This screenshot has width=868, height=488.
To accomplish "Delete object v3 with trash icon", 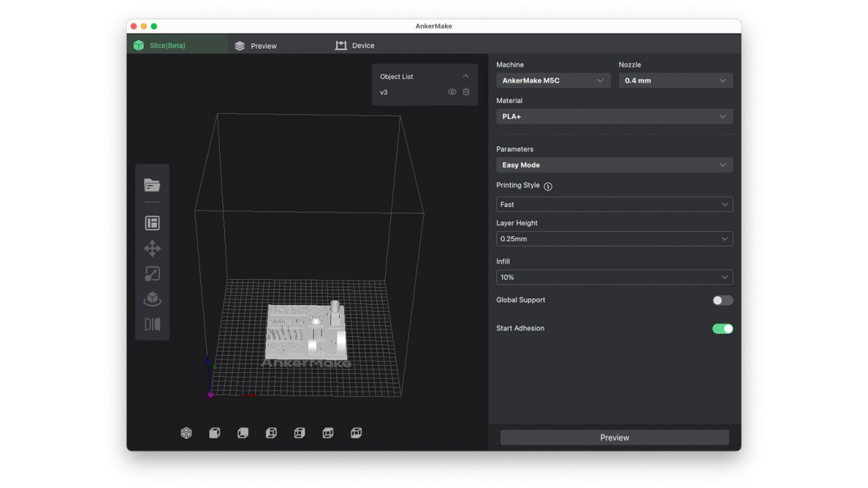I will (x=466, y=92).
